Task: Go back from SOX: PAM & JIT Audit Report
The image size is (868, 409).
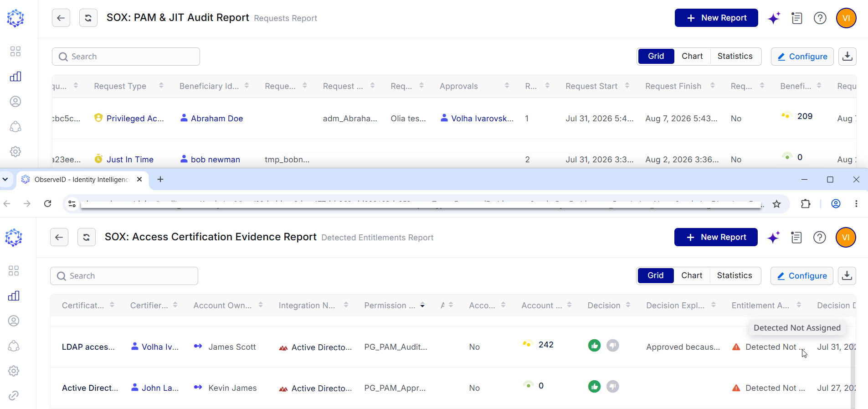Action: (61, 18)
